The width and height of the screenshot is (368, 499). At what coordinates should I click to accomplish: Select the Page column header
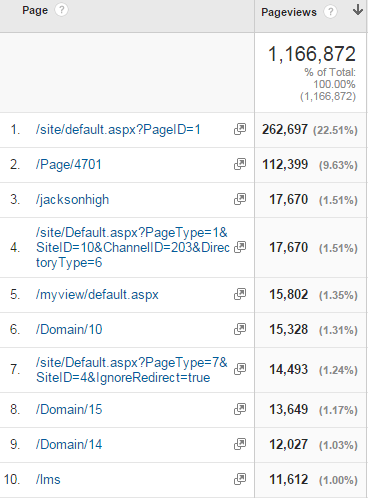pos(35,10)
